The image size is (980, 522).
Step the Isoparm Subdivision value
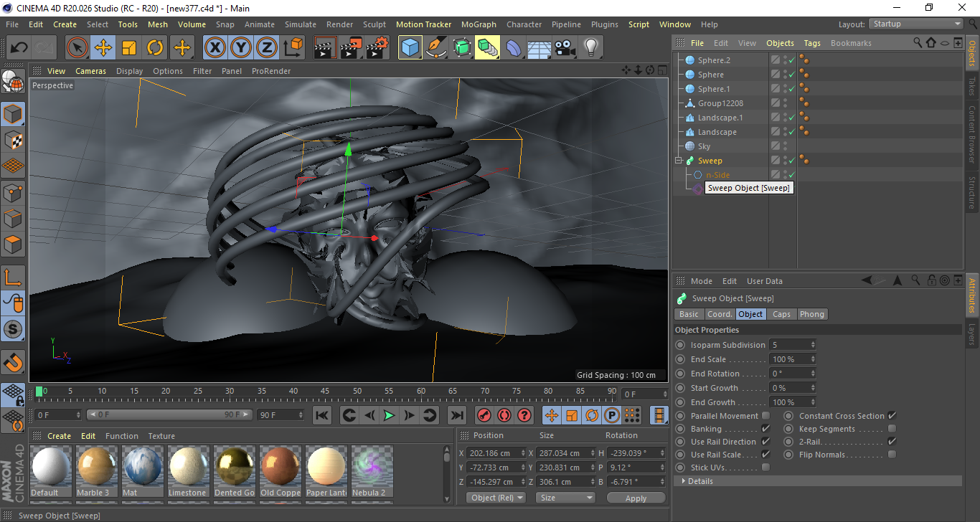[813, 345]
